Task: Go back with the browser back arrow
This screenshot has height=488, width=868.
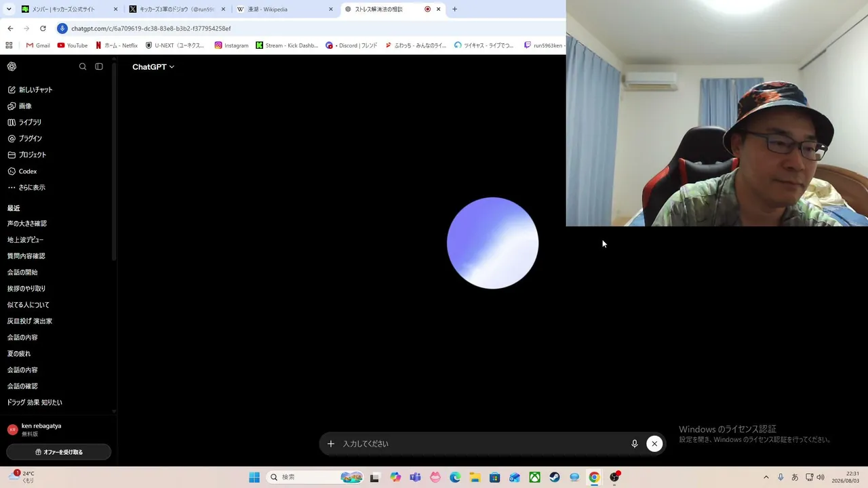Action: pyautogui.click(x=10, y=28)
